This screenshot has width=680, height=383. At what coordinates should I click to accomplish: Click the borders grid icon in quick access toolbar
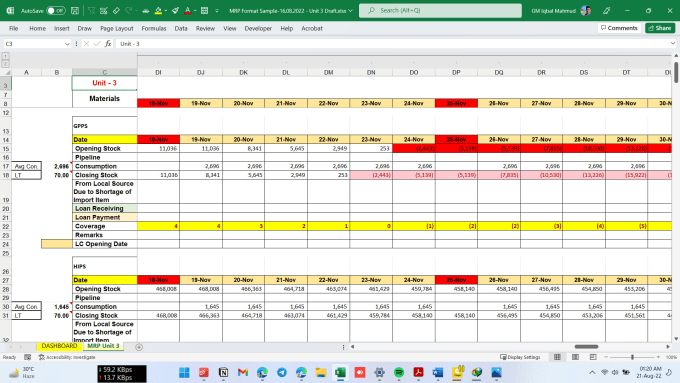pos(204,10)
